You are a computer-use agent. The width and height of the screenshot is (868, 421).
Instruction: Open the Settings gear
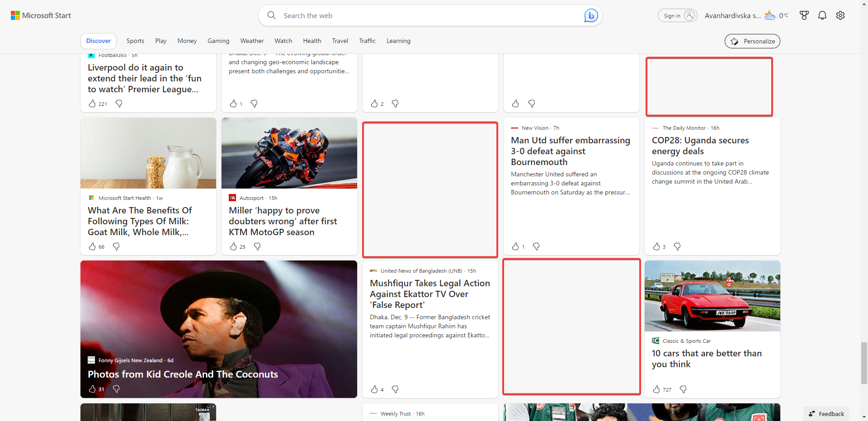pos(840,15)
